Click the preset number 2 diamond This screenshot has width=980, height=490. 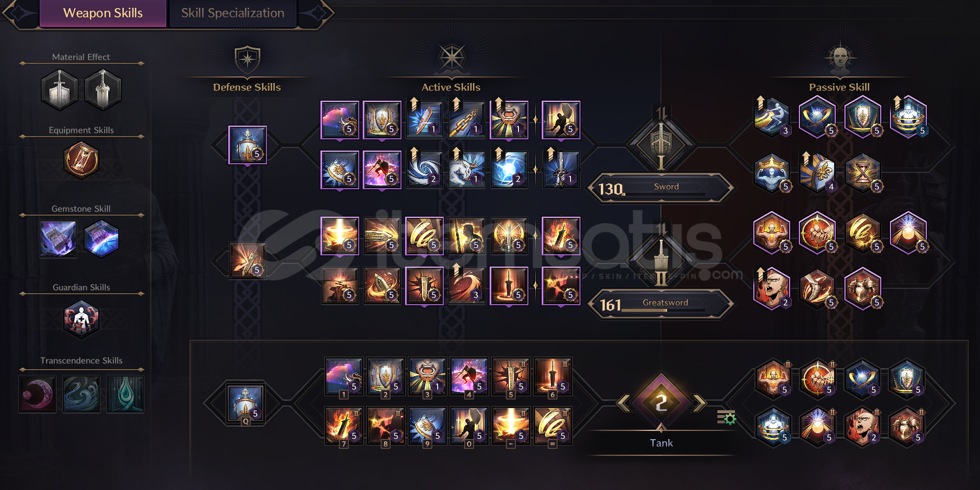click(662, 403)
